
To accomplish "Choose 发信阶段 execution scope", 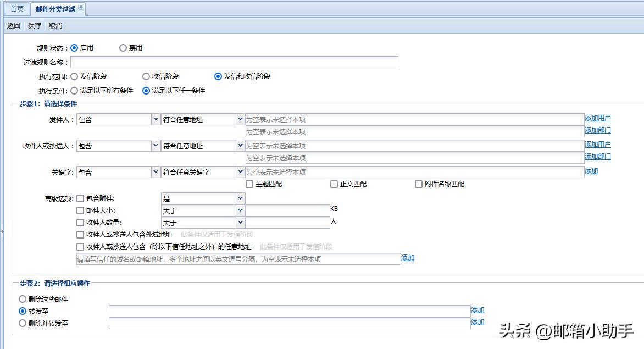I will coord(74,76).
